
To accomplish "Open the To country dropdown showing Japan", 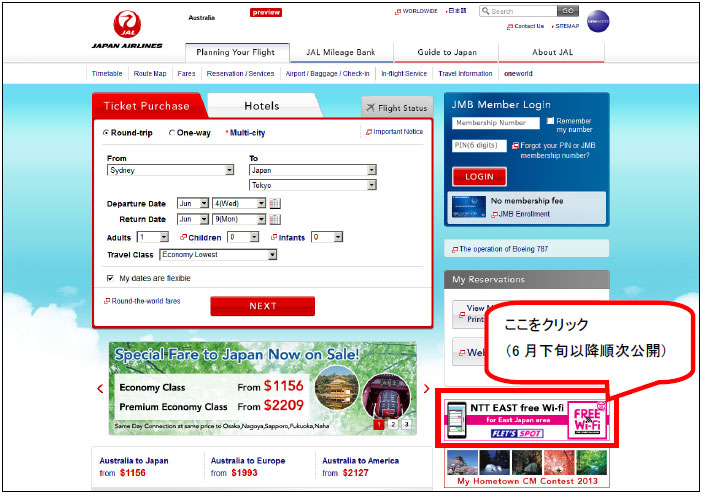I will [x=312, y=170].
